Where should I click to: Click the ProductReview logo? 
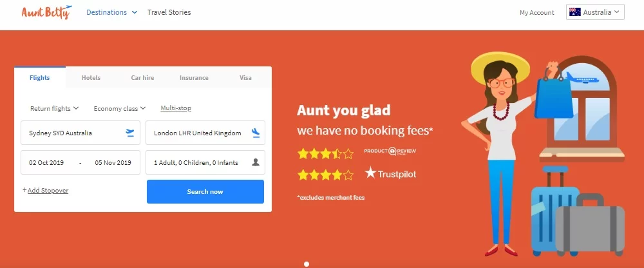click(390, 151)
